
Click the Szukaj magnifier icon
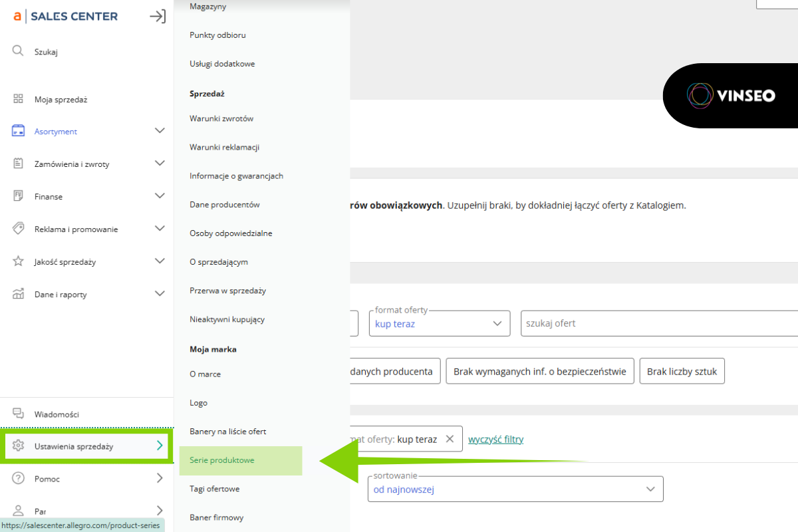[18, 51]
